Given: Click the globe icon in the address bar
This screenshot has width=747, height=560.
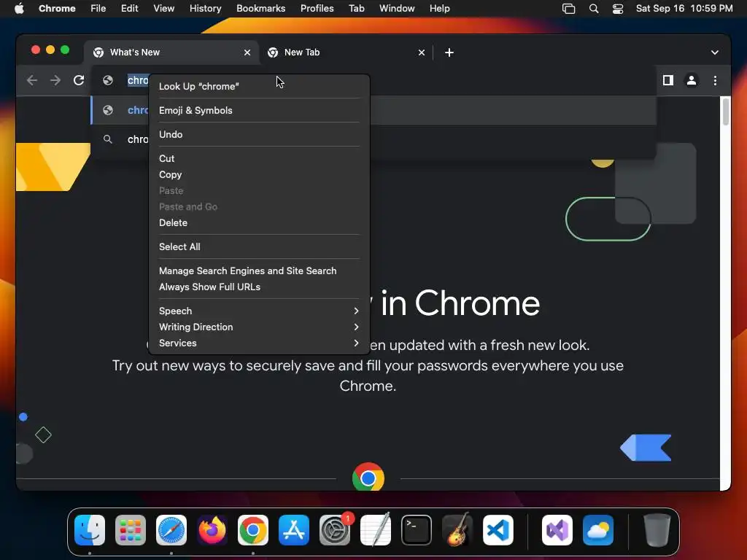Looking at the screenshot, I should (108, 80).
